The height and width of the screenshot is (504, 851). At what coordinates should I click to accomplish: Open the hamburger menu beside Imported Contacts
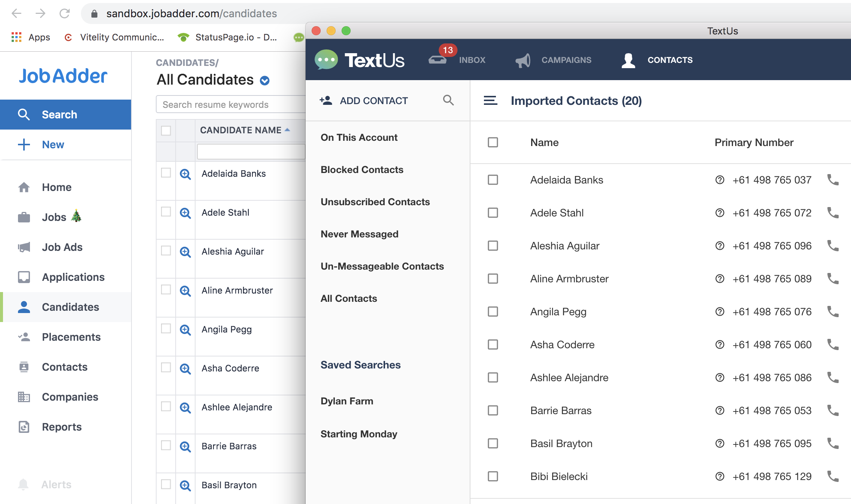(x=490, y=100)
